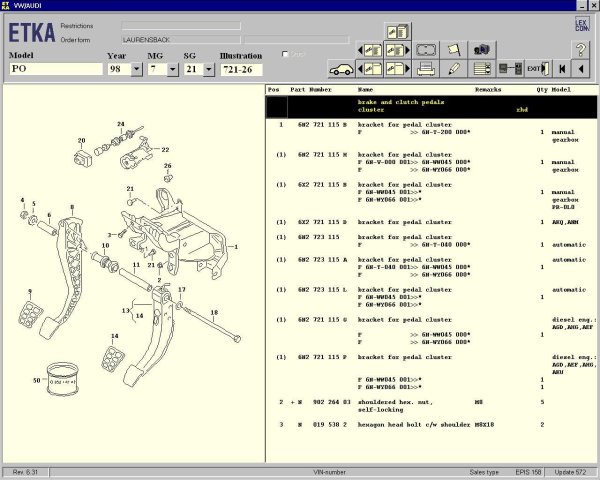Click the order list icon
The width and height of the screenshot is (600, 480).
point(482,69)
